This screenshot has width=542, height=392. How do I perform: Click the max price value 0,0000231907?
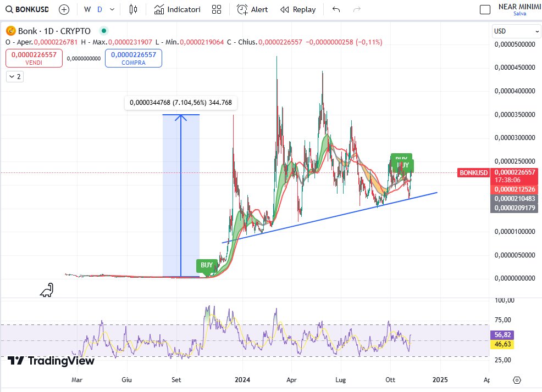pos(130,42)
